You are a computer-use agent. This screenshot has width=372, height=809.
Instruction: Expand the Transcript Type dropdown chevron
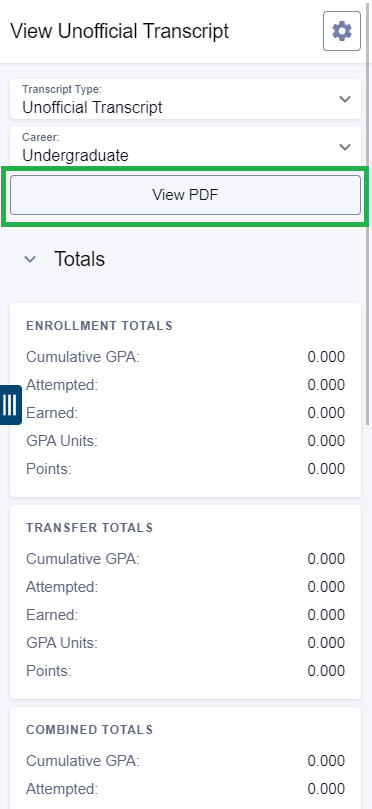click(345, 99)
